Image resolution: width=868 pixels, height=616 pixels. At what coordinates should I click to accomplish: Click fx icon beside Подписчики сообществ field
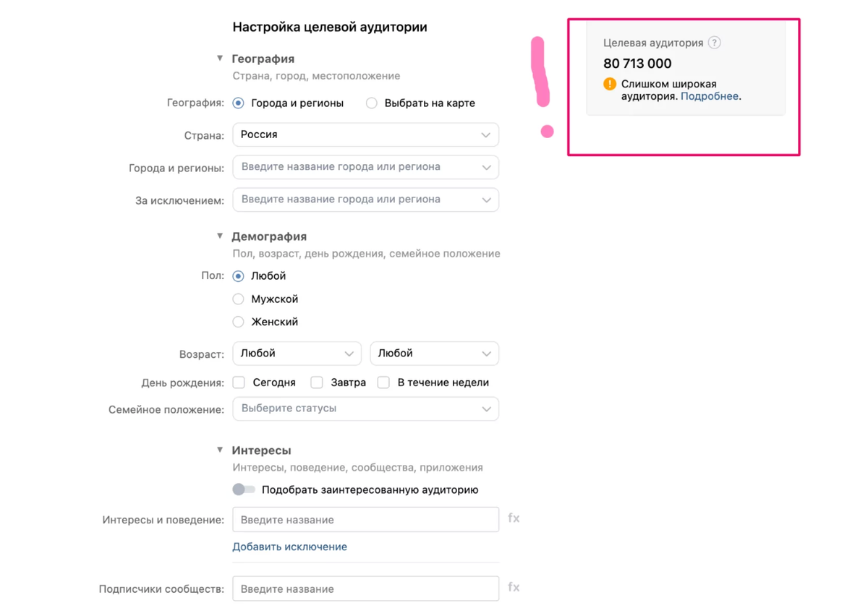tap(514, 588)
